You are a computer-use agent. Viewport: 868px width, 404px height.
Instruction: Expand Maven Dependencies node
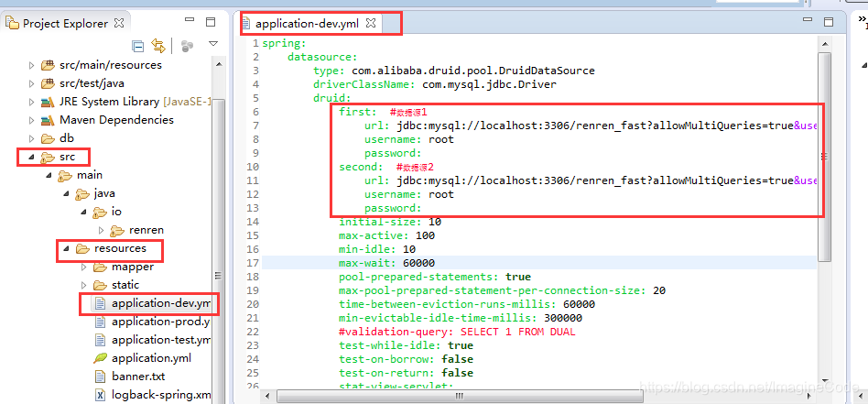[31, 120]
